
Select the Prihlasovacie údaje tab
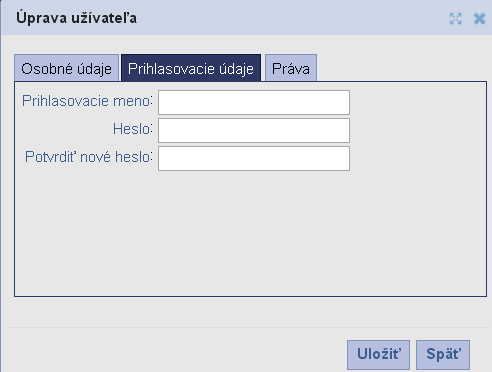(191, 68)
